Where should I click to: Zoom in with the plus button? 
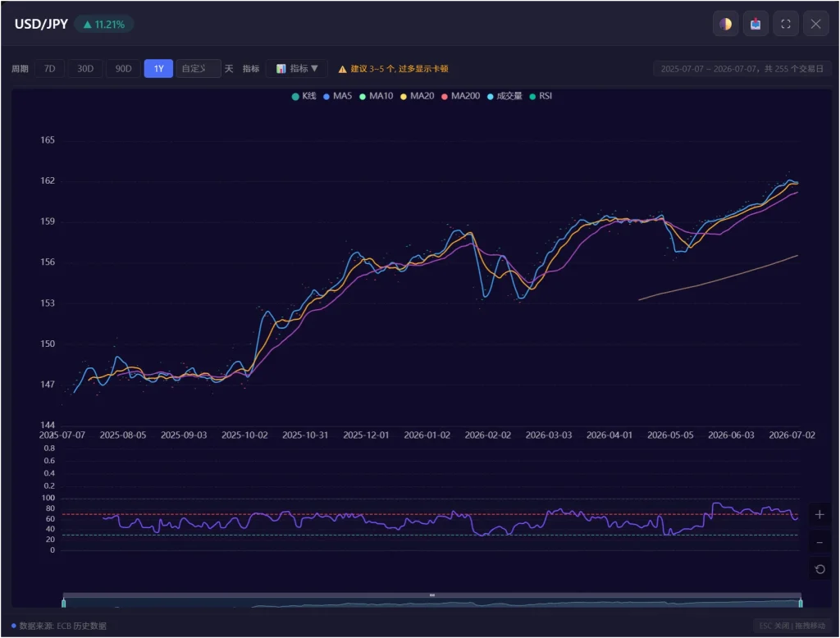click(819, 515)
